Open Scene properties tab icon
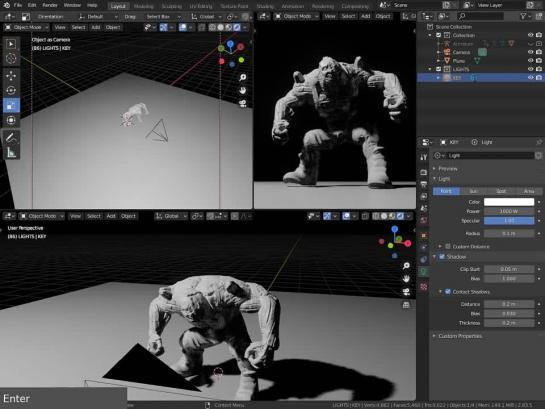The width and height of the screenshot is (545, 409). pyautogui.click(x=423, y=208)
